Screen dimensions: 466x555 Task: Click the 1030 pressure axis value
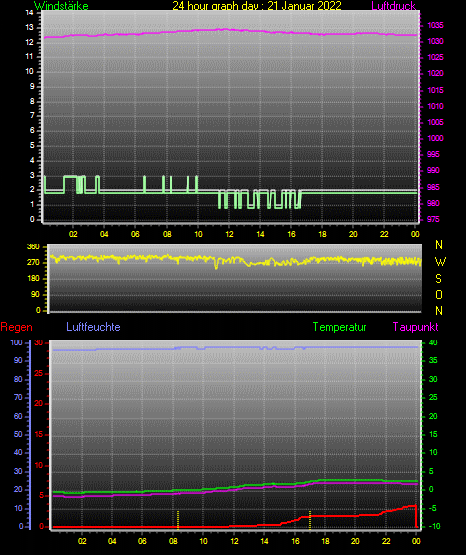[436, 41]
